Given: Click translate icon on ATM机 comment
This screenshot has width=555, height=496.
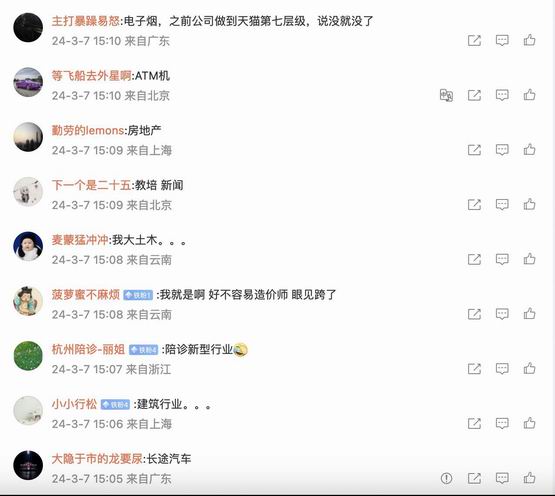Looking at the screenshot, I should (446, 95).
